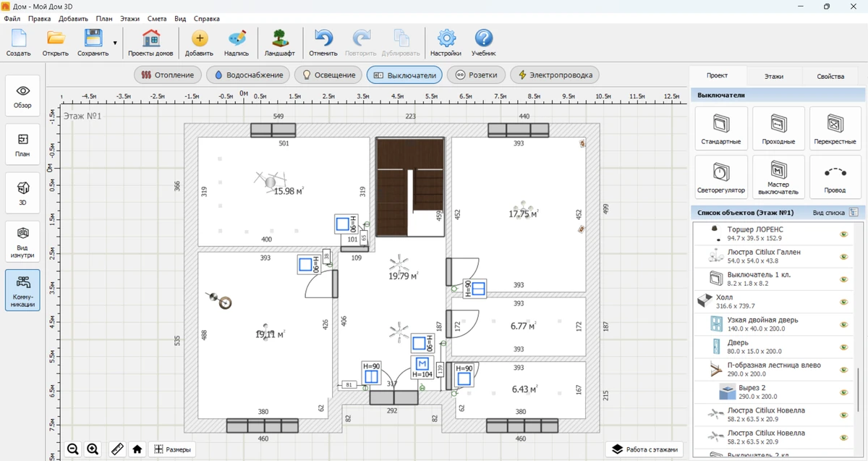Choose the Перекрестные switch type

pos(835,128)
